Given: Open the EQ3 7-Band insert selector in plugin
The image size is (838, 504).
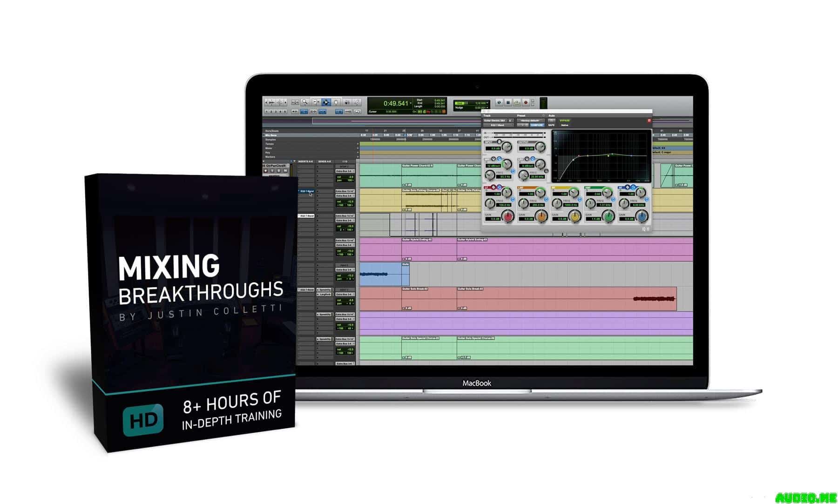Looking at the screenshot, I should pyautogui.click(x=498, y=125).
